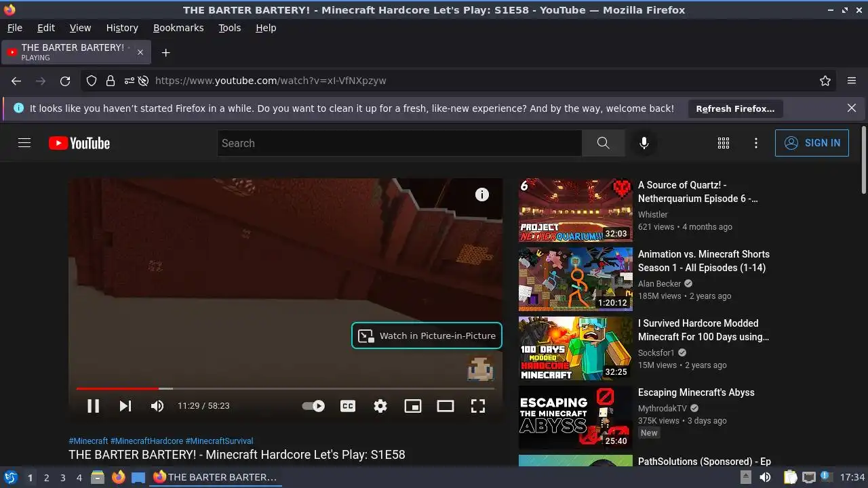
Task: Dismiss the Firefox notification bar
Action: pos(852,108)
